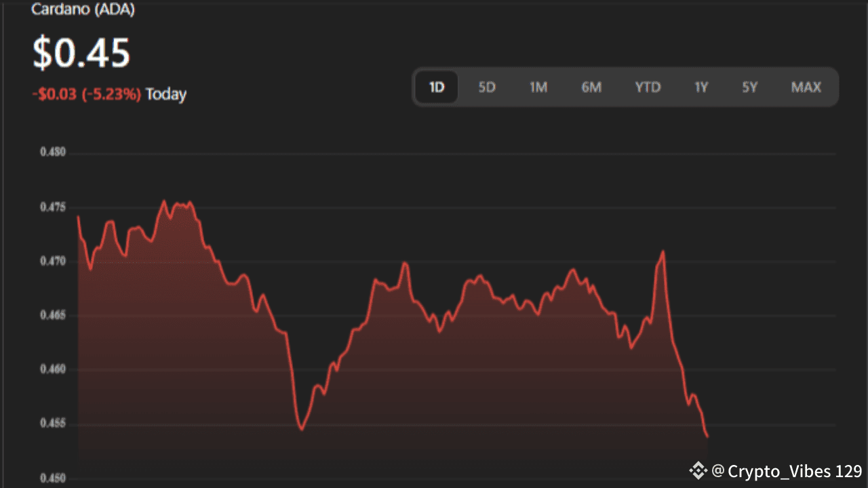868x488 pixels.
Task: View the 1Y chart range
Action: point(701,87)
